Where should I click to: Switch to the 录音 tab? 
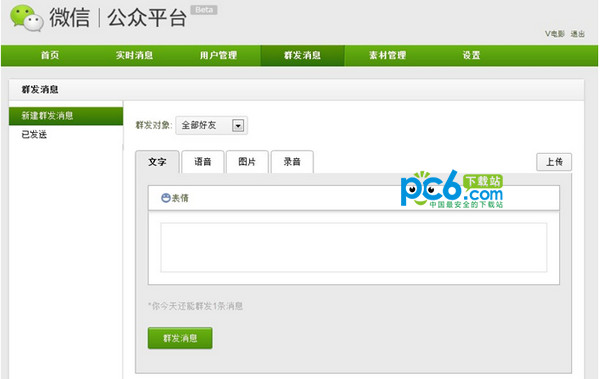292,162
